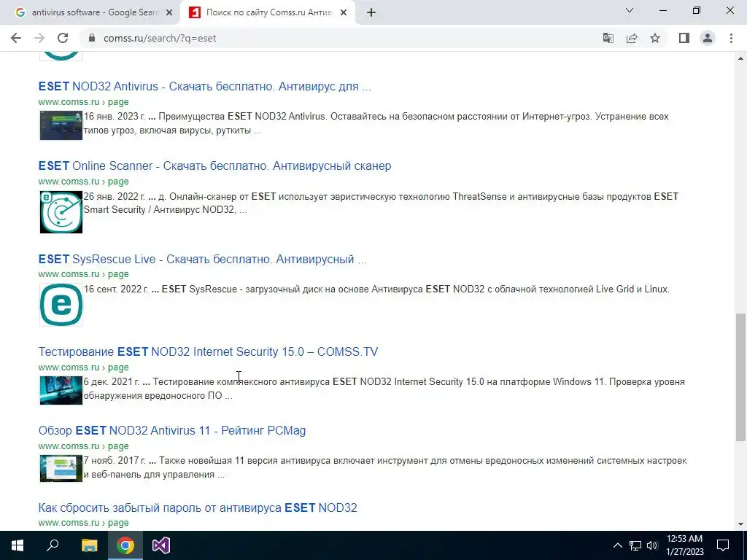Click the Internet Security 15.0 video thumbnail
This screenshot has height=560, width=747.
point(61,390)
